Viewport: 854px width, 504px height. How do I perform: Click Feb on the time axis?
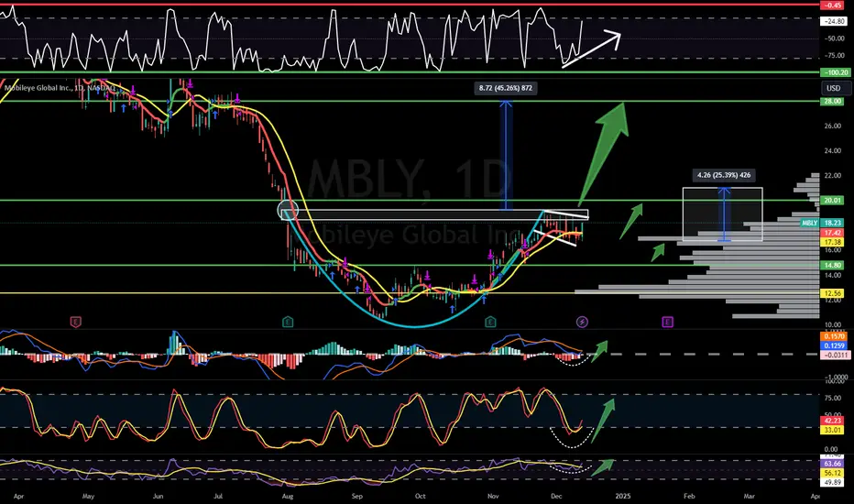coord(689,497)
